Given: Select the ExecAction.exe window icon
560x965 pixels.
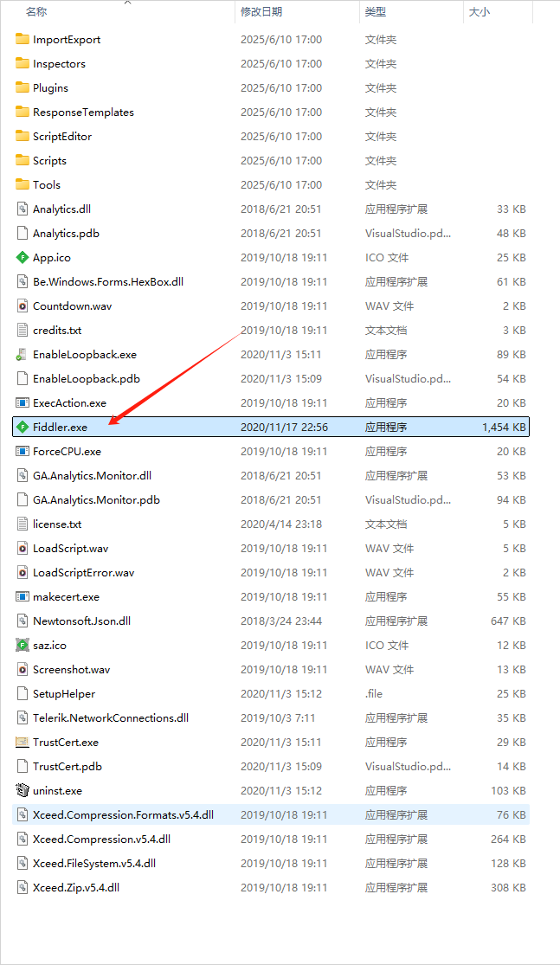Looking at the screenshot, I should [23, 403].
